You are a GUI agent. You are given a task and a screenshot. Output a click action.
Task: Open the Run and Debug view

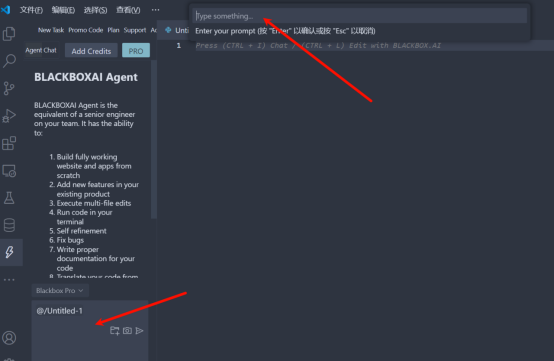(9, 116)
